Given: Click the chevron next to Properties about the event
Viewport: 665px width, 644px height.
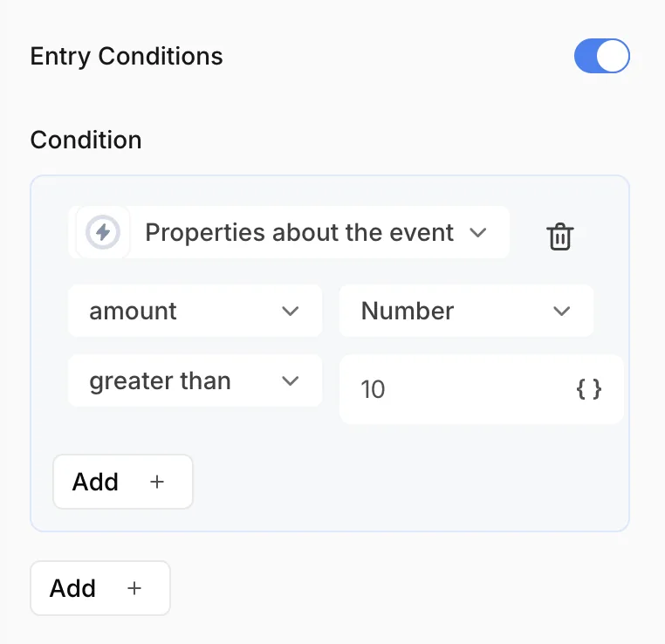Looking at the screenshot, I should pyautogui.click(x=478, y=232).
